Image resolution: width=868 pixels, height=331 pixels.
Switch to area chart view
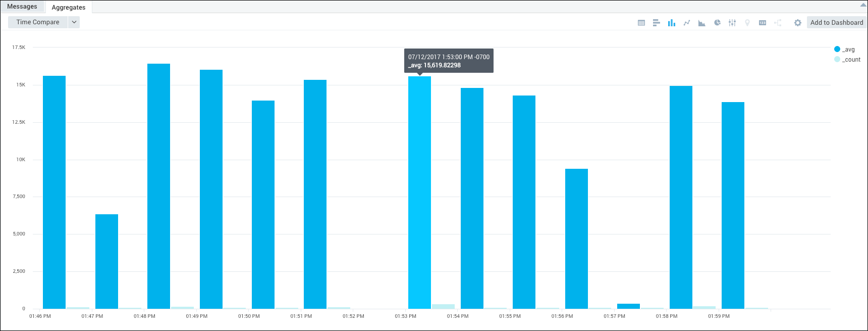[x=701, y=23]
